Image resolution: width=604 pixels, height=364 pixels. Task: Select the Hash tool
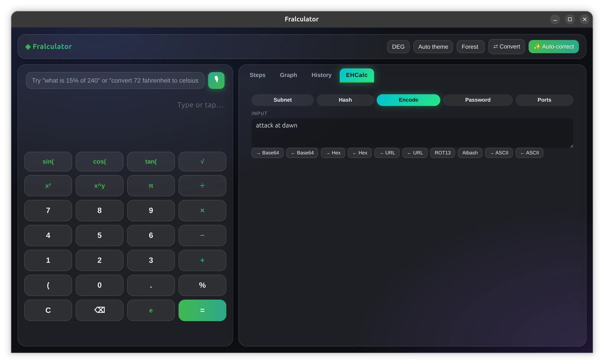345,100
